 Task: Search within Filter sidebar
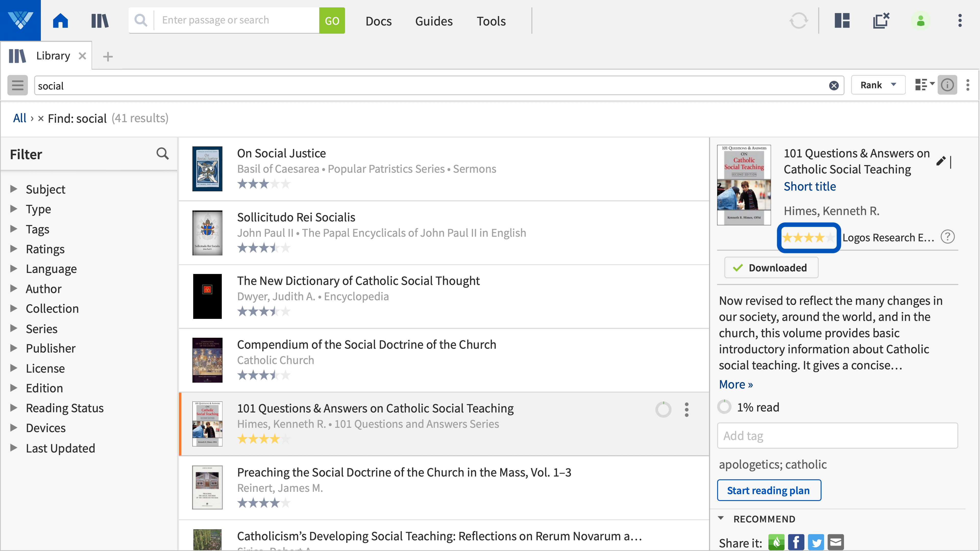coord(163,154)
